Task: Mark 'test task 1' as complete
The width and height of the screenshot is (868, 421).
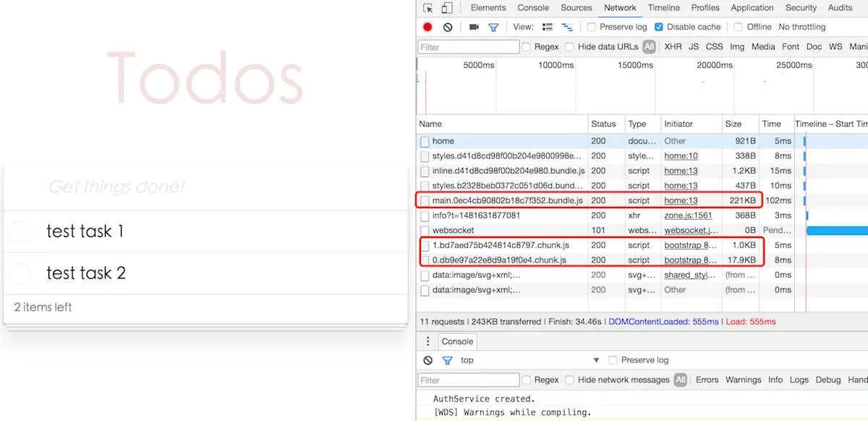Action: click(x=20, y=231)
